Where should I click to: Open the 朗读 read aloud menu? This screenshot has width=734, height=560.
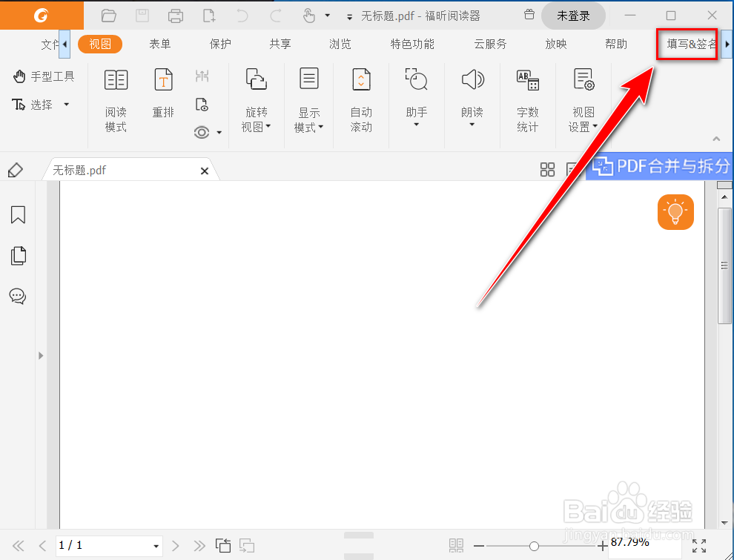[472, 99]
